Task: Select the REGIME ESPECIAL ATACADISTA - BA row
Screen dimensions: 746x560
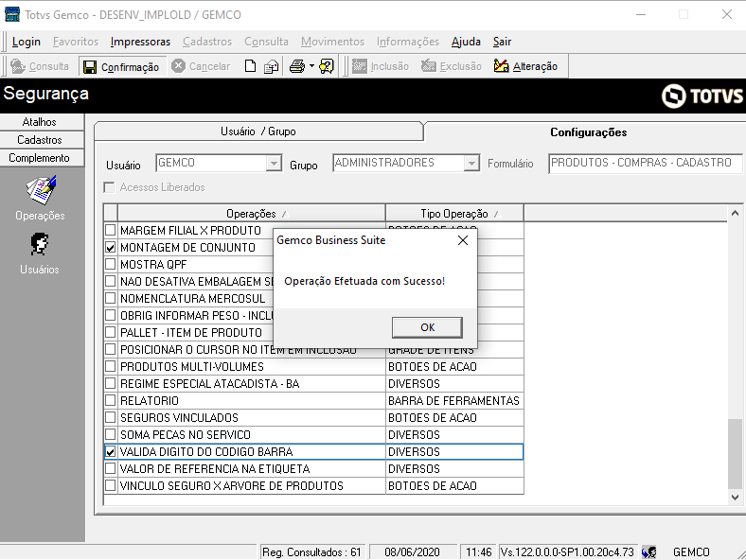Action: (314, 384)
